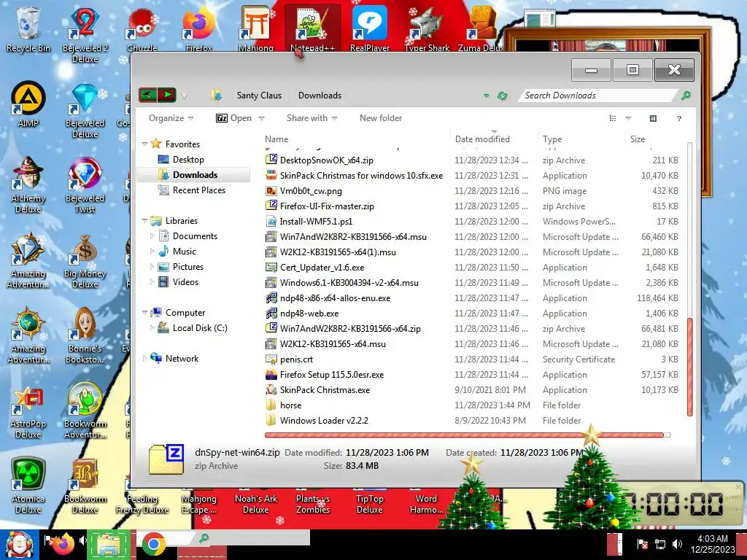747x560 pixels.
Task: Open Atomica Deluxe shortcut
Action: 28,486
